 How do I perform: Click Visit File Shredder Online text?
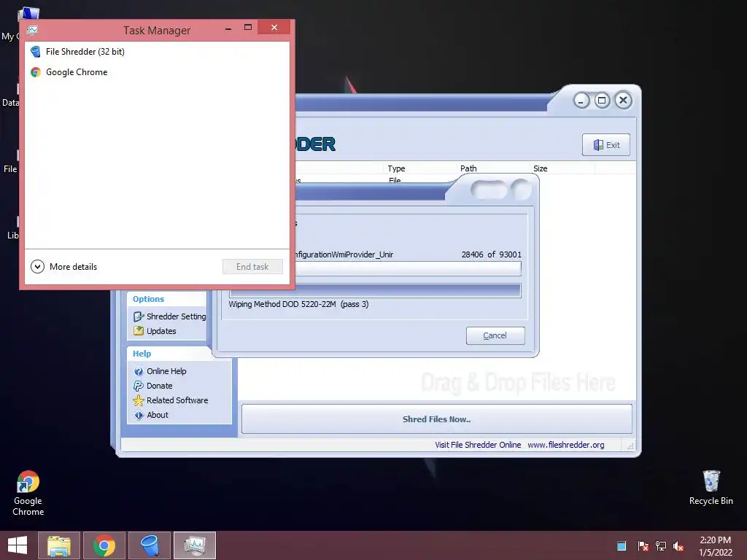tap(478, 445)
